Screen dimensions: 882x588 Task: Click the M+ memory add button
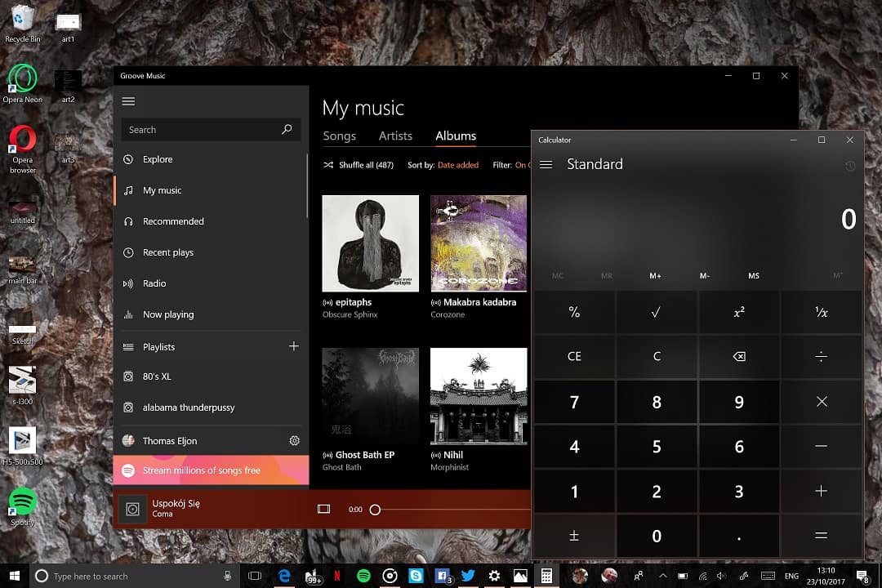click(655, 276)
